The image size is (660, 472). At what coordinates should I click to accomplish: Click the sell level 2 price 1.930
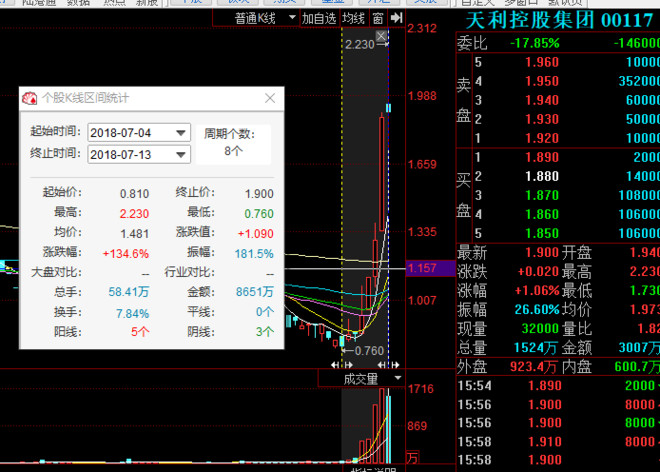pos(542,119)
